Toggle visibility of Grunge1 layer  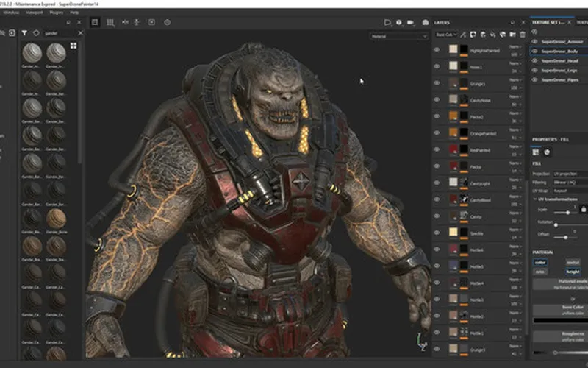[x=437, y=84]
